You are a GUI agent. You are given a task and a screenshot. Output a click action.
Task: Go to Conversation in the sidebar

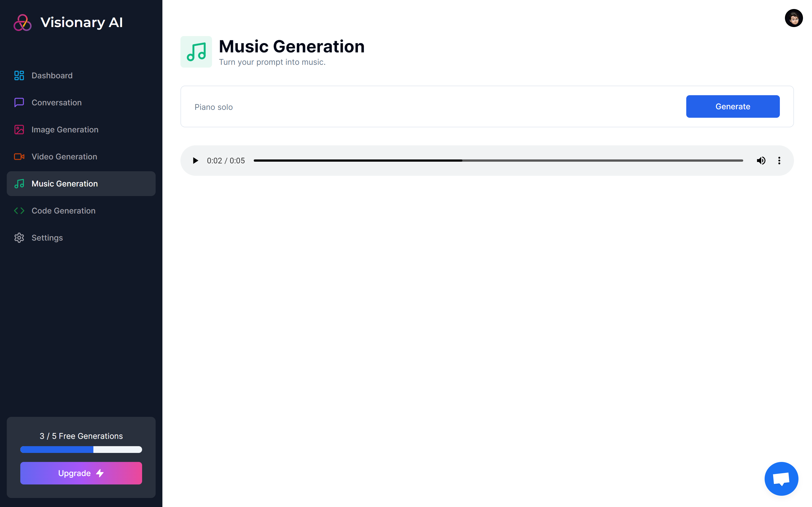tap(56, 103)
